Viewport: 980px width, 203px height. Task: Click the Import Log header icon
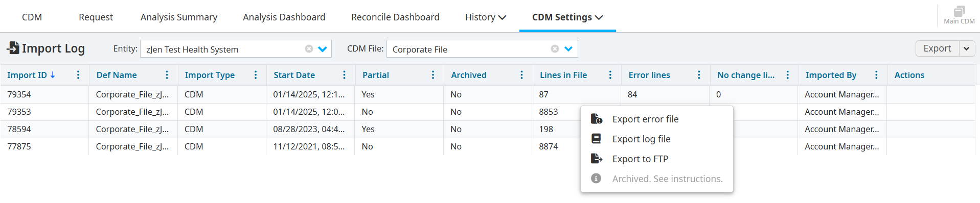[x=13, y=48]
